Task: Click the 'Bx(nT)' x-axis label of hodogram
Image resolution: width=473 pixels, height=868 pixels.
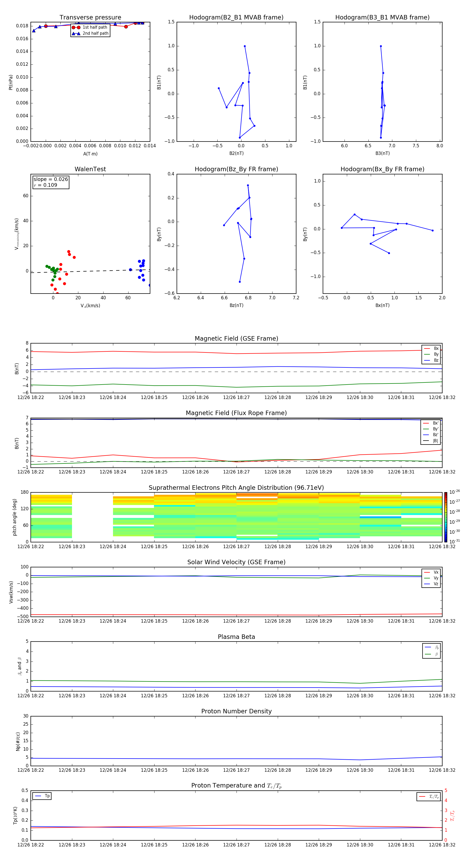Action: point(382,305)
